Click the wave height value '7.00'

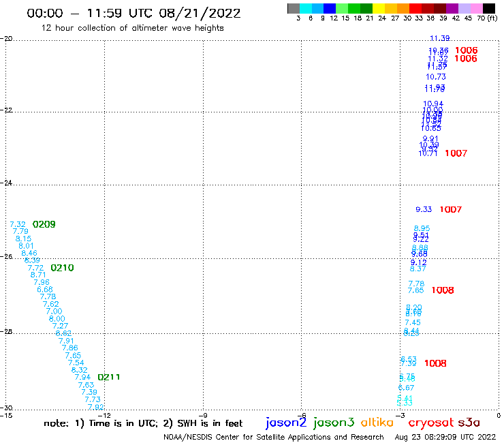[x=54, y=311]
